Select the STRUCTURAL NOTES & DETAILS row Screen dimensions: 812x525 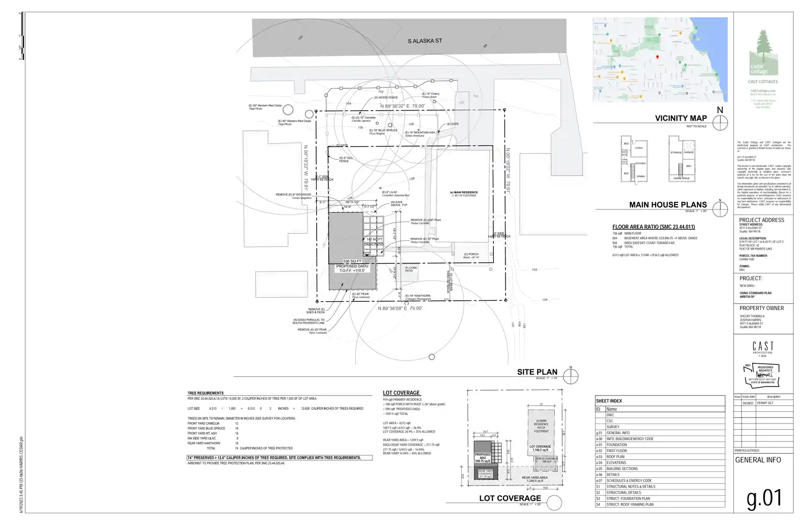(660, 486)
